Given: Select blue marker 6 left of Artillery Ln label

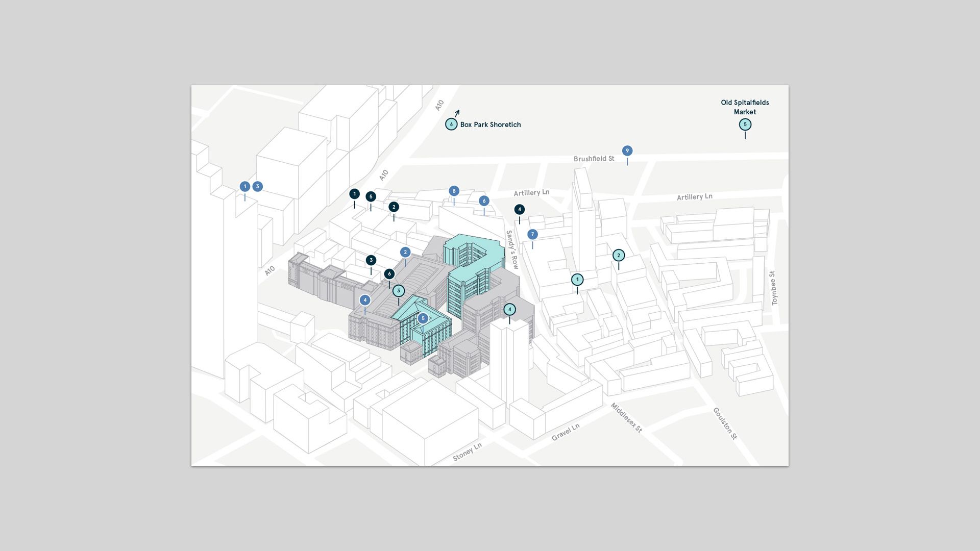Looking at the screenshot, I should (484, 201).
